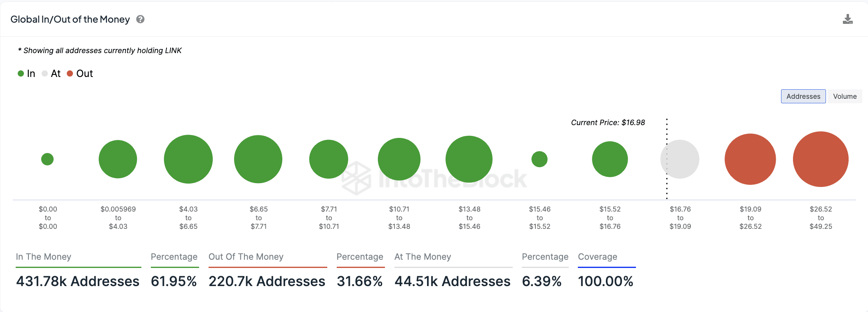The image size is (868, 312).
Task: Click the $4.03 to $6.65 axis label
Action: [x=188, y=218]
